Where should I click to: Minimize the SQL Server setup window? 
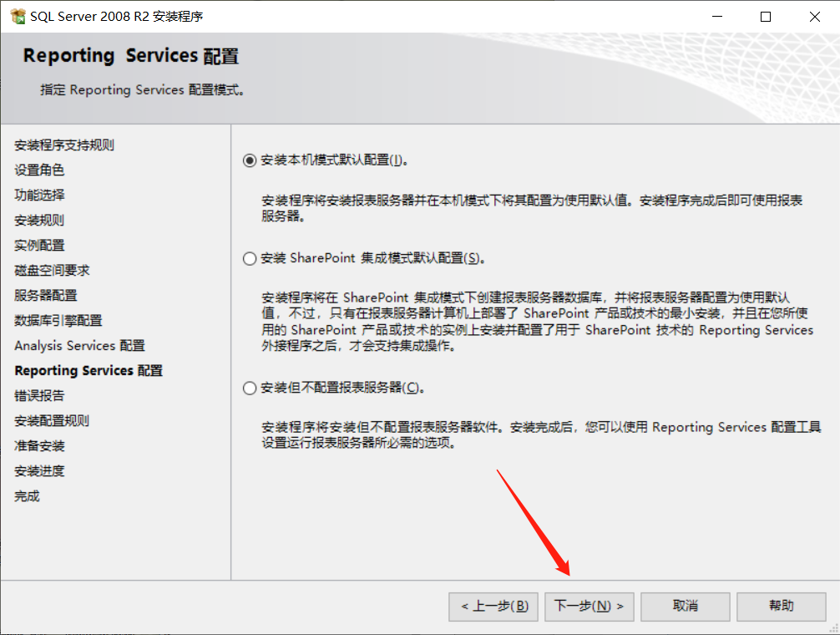pyautogui.click(x=717, y=17)
